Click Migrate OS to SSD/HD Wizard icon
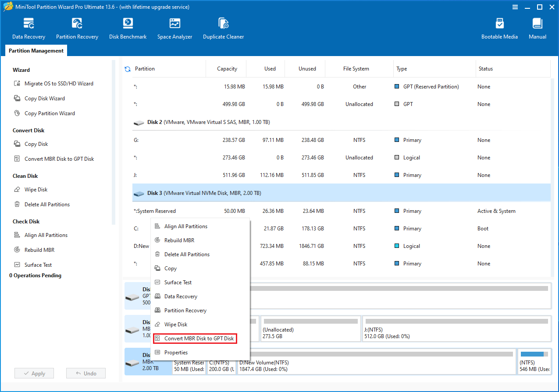 pos(17,84)
